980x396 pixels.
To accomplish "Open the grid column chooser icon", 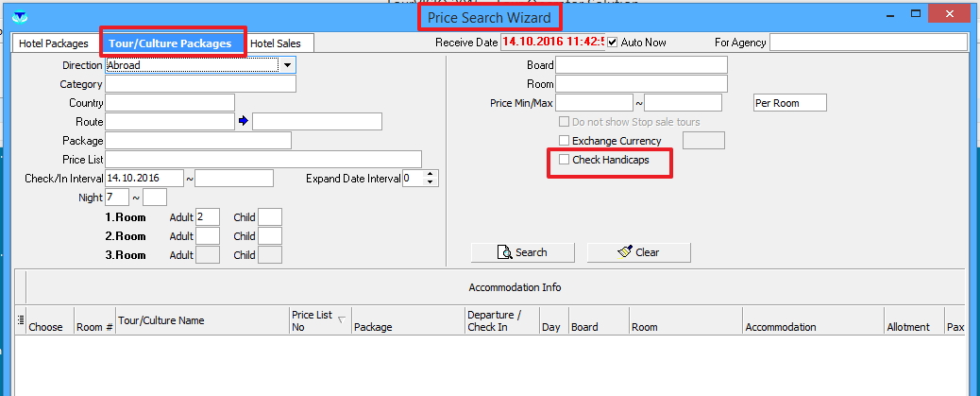I will coord(21,320).
